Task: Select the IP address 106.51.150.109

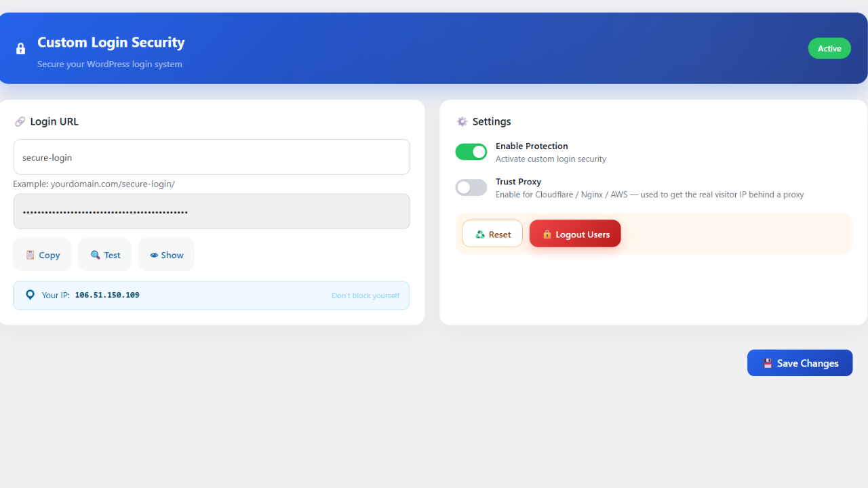Action: click(107, 296)
